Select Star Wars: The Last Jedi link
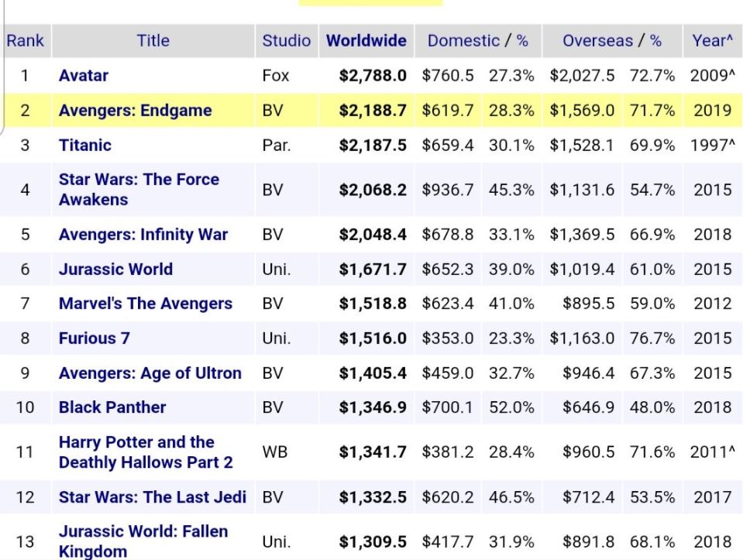Viewport: 743px width, 560px height. pyautogui.click(x=153, y=496)
